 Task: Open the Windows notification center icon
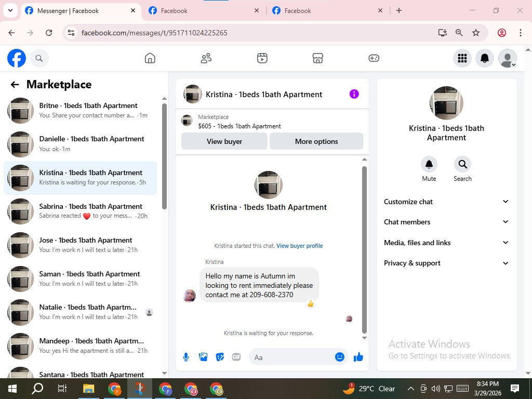[x=515, y=389]
